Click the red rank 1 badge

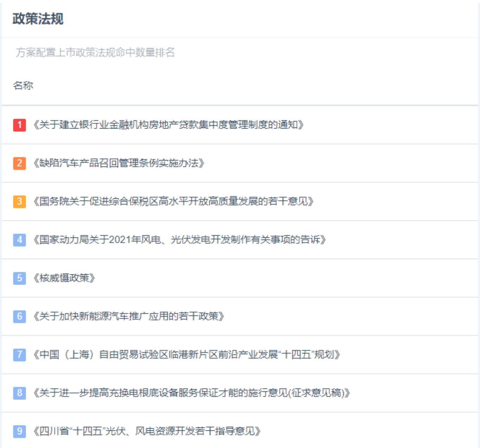click(x=19, y=125)
